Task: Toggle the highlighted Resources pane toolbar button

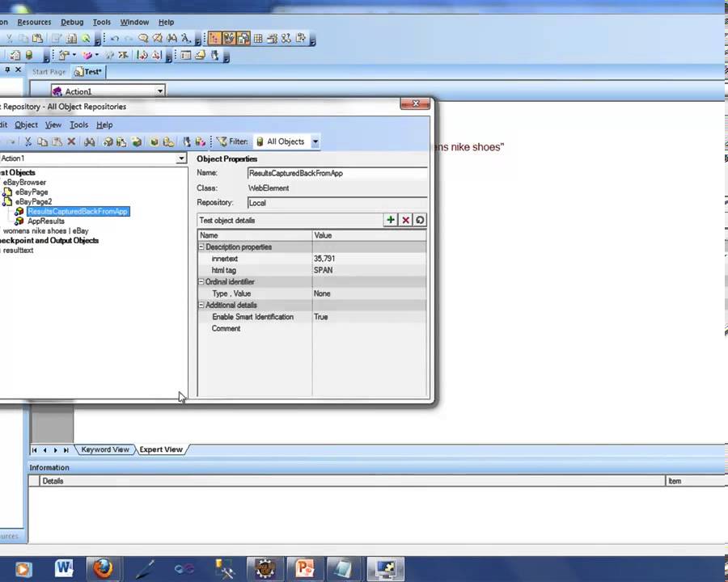Action: click(229, 39)
